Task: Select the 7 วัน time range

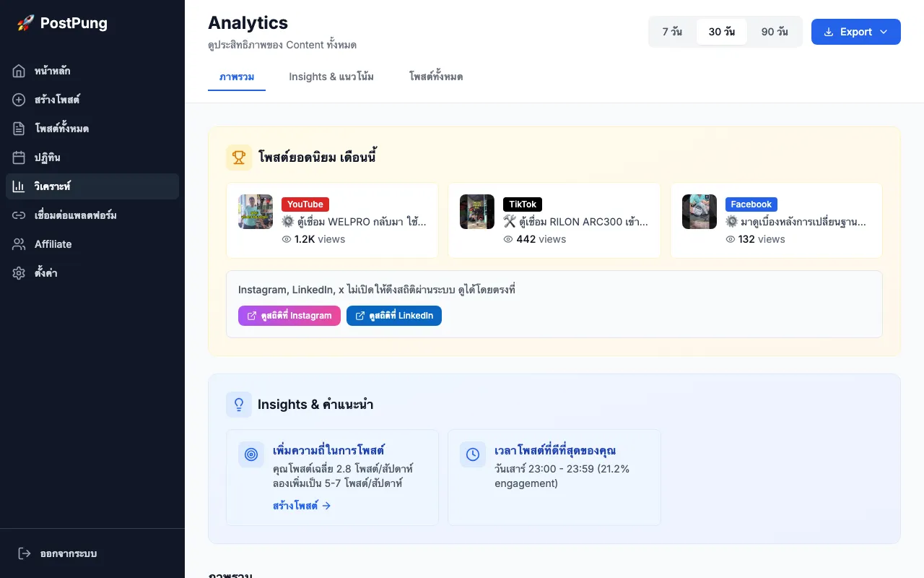Action: (673, 31)
